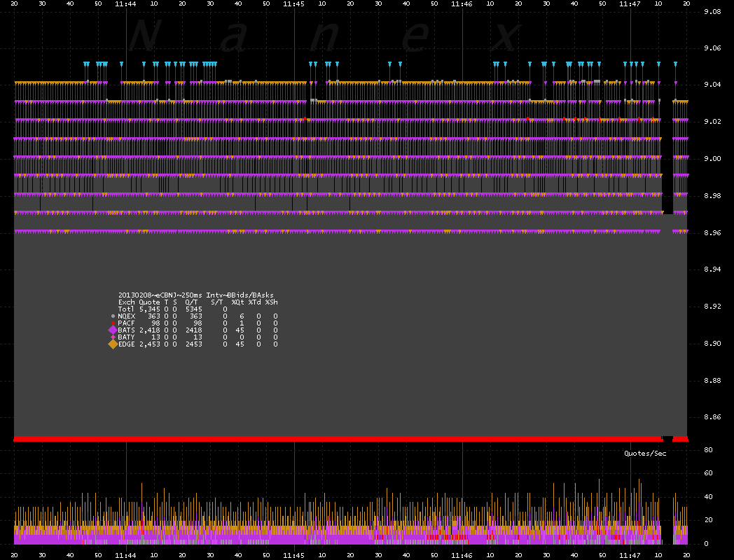Click the total quote count '5,345'
734x560 pixels.
150,309
